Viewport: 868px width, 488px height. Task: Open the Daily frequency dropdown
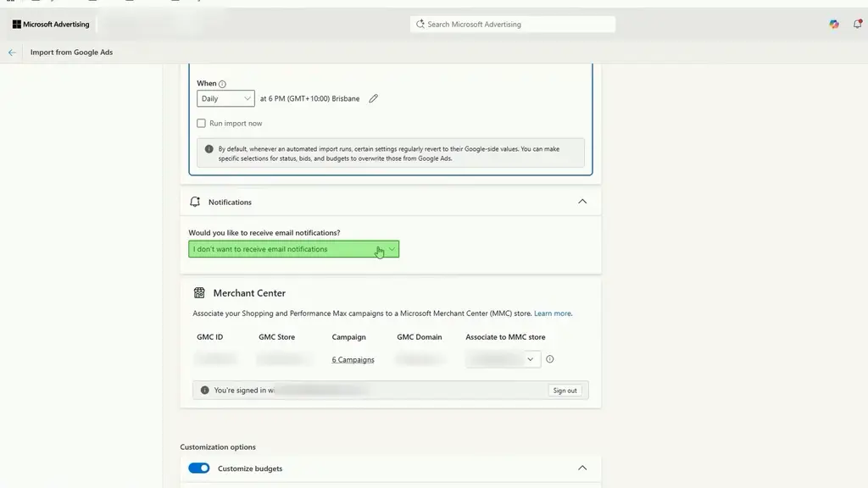pyautogui.click(x=225, y=98)
